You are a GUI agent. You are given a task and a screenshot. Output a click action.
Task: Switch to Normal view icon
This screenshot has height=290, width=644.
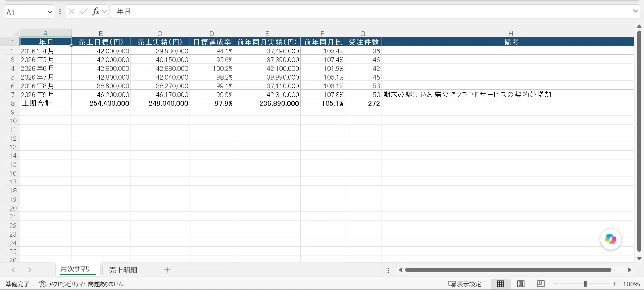point(500,284)
